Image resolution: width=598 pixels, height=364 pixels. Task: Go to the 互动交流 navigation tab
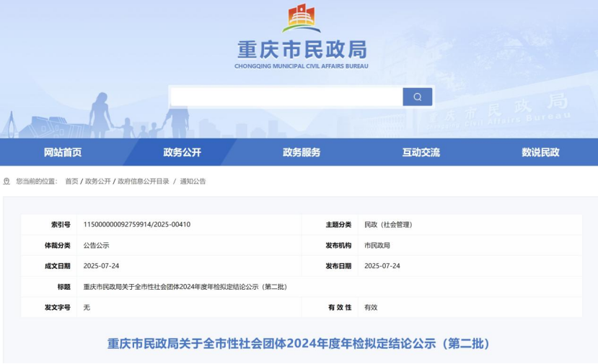[x=421, y=152]
